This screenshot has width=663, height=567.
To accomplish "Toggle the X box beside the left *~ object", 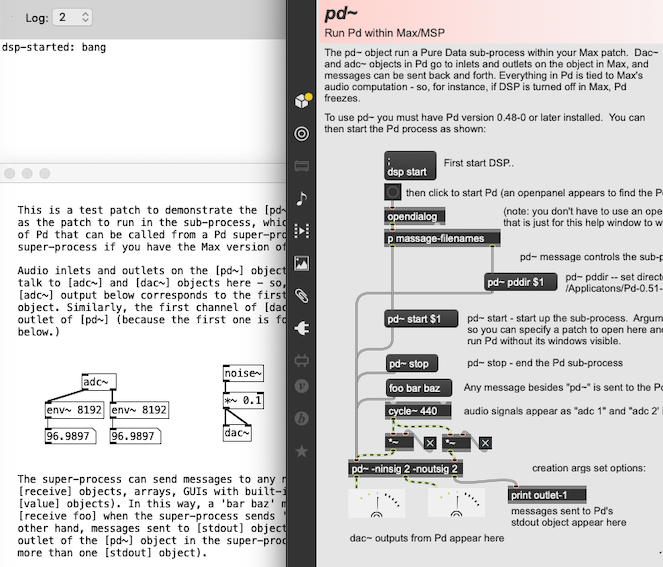I will (x=430, y=443).
